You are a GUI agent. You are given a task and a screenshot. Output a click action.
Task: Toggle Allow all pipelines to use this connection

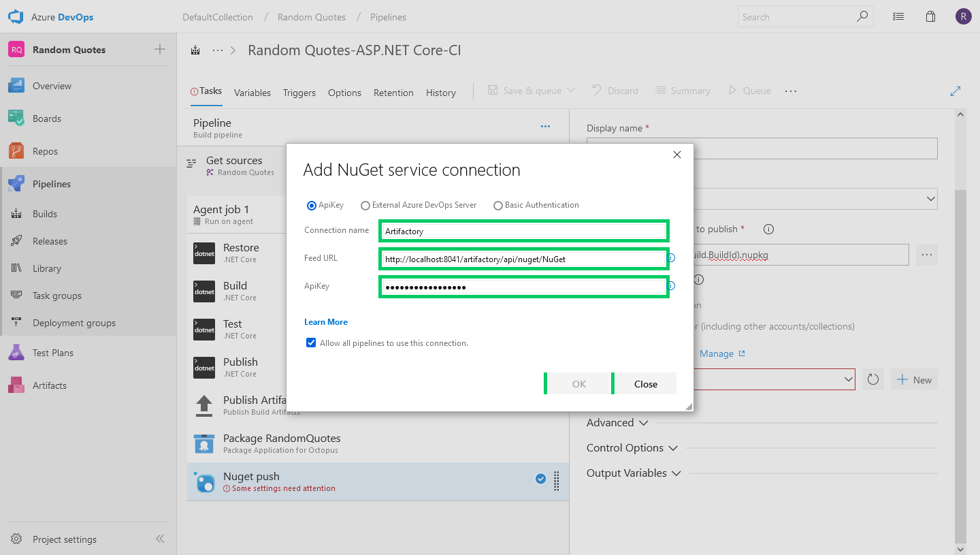tap(311, 343)
